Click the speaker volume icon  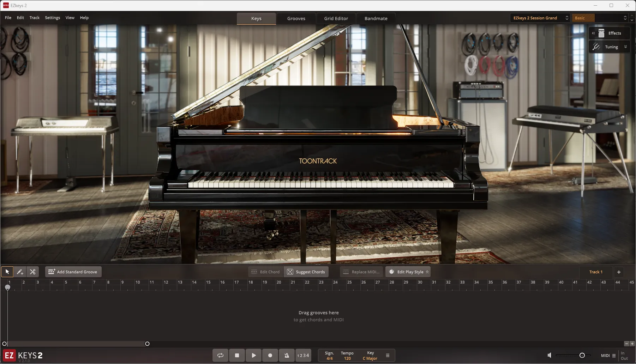pos(549,356)
